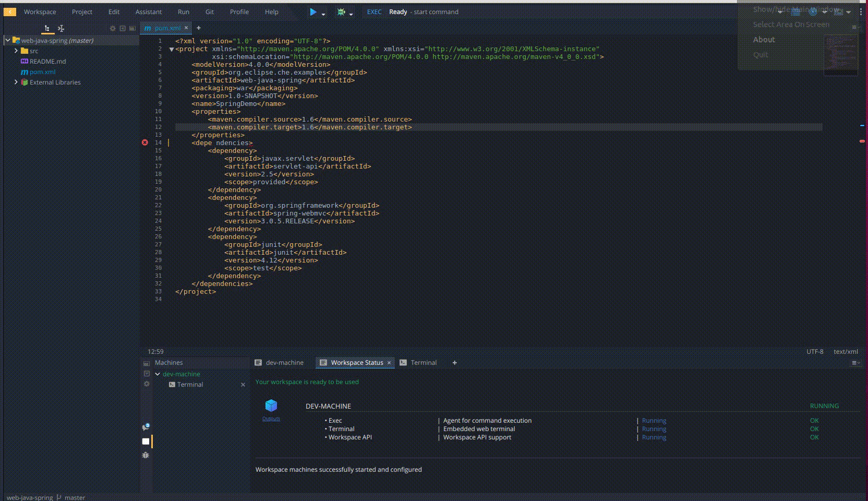Select the white Processes panel icon
The width and height of the screenshot is (868, 501).
point(146,441)
